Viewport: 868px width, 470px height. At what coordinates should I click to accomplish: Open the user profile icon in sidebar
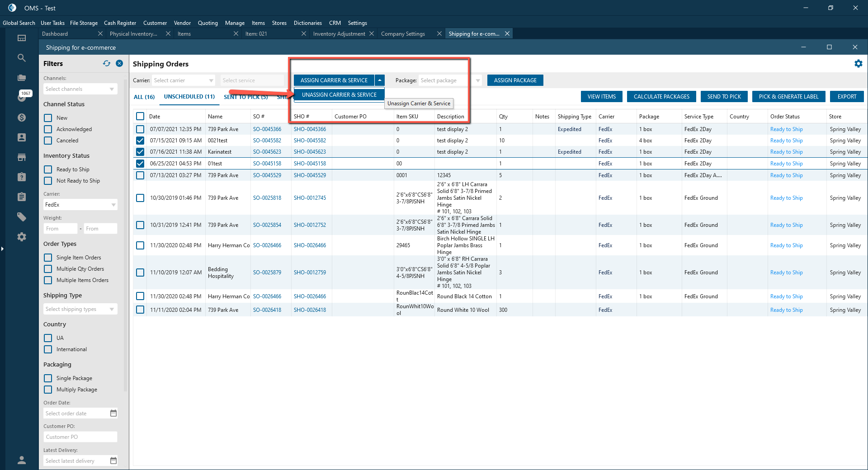[22, 460]
